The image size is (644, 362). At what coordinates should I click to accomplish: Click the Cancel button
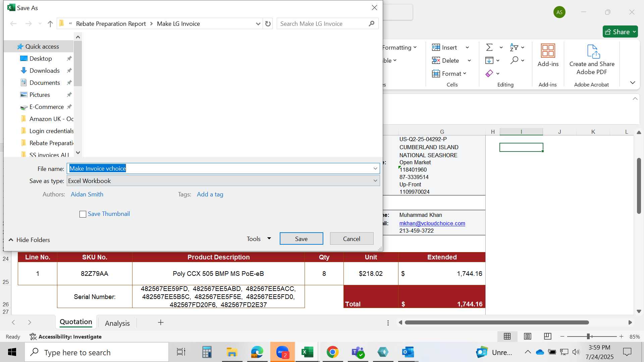coord(352,239)
